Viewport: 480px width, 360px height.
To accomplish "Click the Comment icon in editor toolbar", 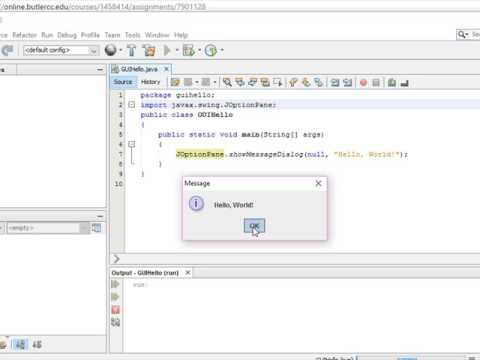I will point(392,82).
